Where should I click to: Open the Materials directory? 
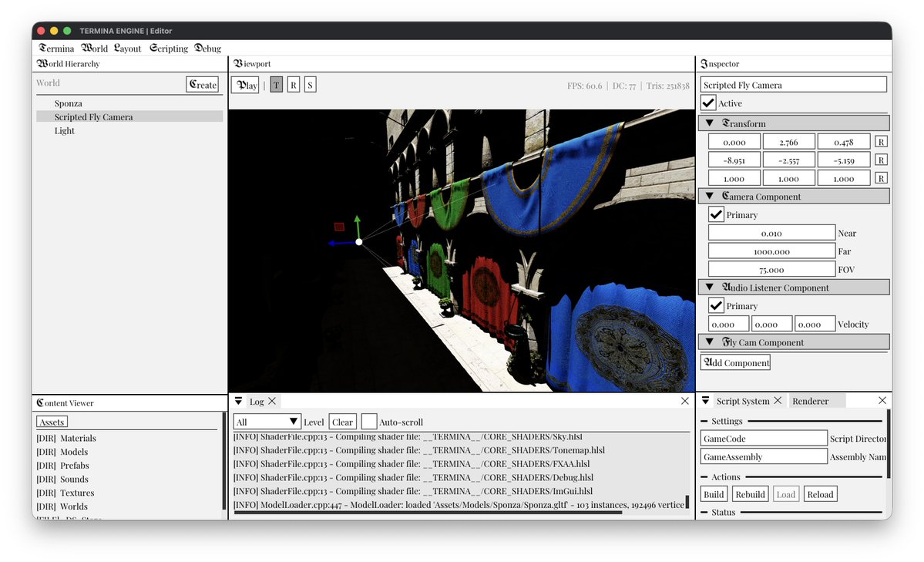pyautogui.click(x=66, y=438)
